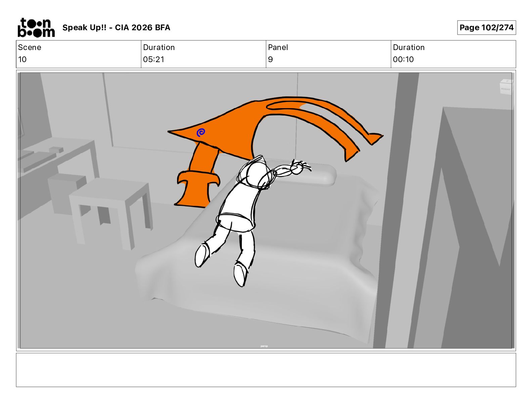Click the title 'Speak Up!! - CIA 2026 BFA'

[x=116, y=28]
